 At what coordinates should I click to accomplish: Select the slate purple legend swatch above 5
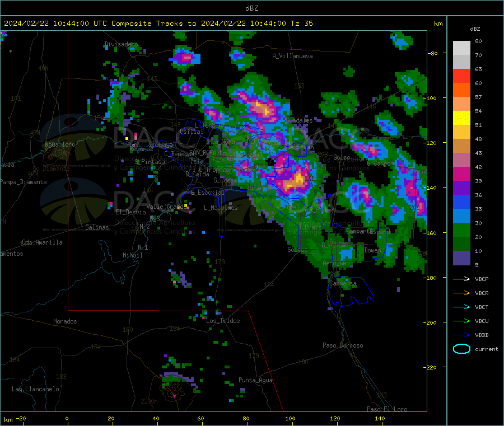click(x=461, y=258)
